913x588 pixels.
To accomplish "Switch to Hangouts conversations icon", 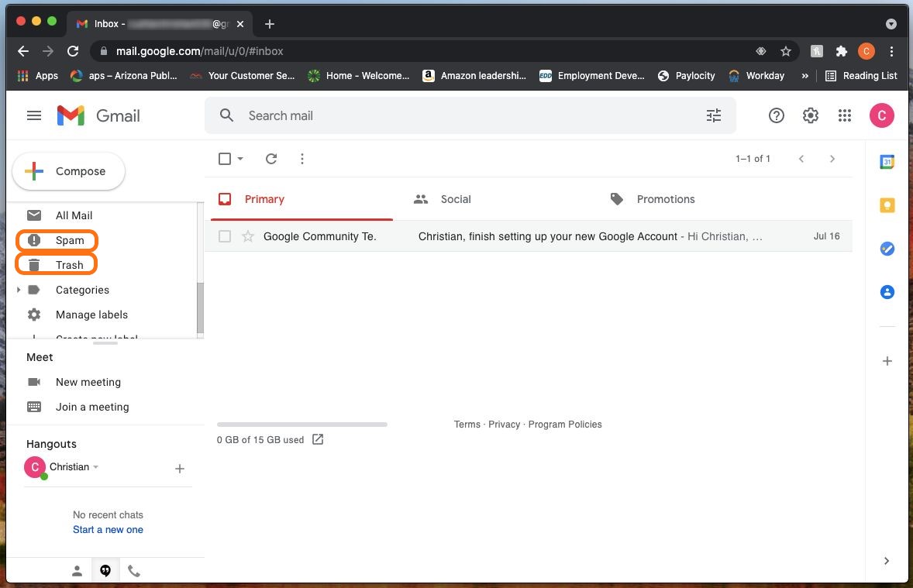I will tap(105, 571).
